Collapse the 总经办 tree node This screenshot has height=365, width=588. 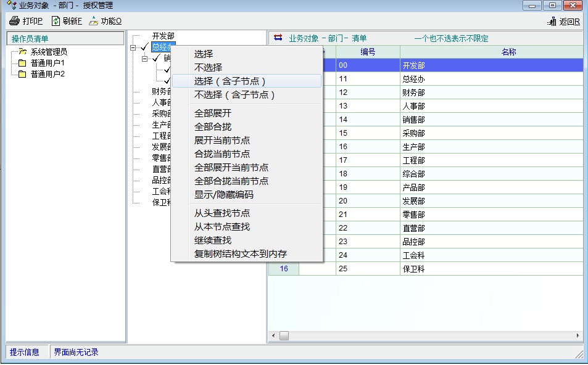coord(134,47)
